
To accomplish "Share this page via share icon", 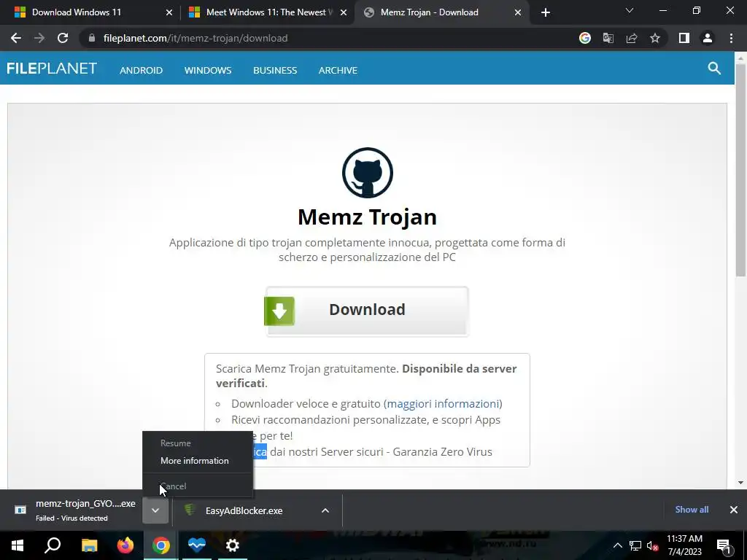I will click(632, 38).
